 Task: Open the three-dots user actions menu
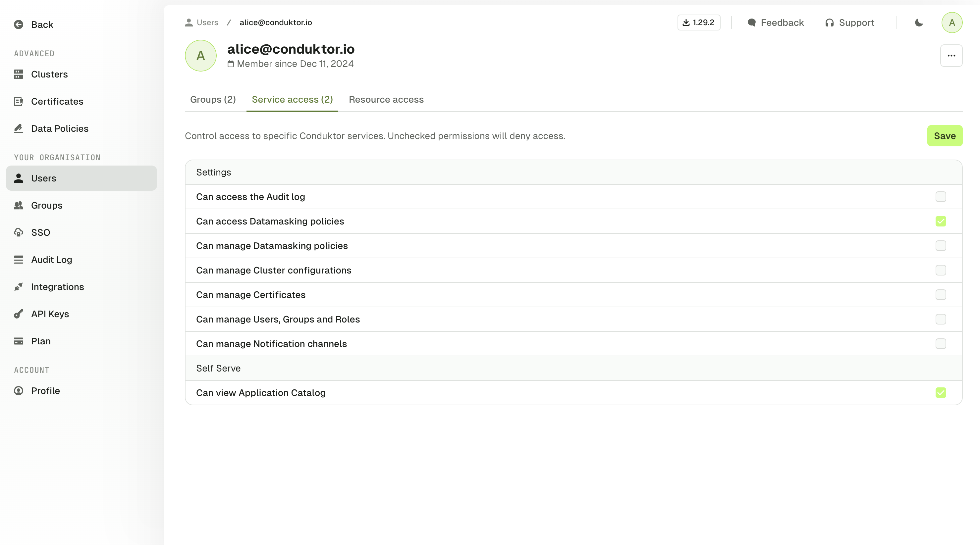coord(951,56)
